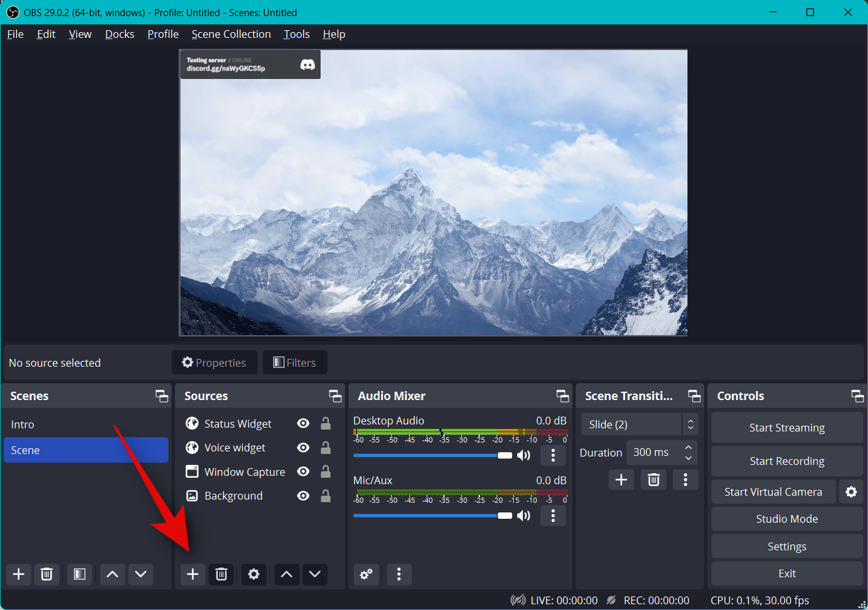The image size is (868, 610).
Task: Add a new source with plus icon
Action: coord(193,574)
